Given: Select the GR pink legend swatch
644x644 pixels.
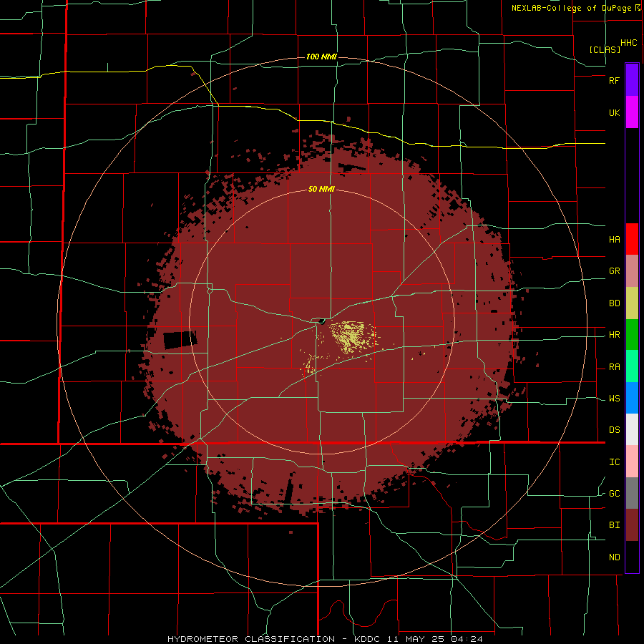Looking at the screenshot, I should click(x=632, y=271).
